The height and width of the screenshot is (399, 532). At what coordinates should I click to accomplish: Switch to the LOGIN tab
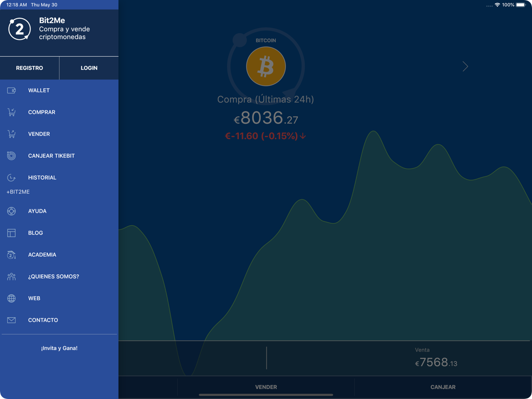pyautogui.click(x=89, y=68)
